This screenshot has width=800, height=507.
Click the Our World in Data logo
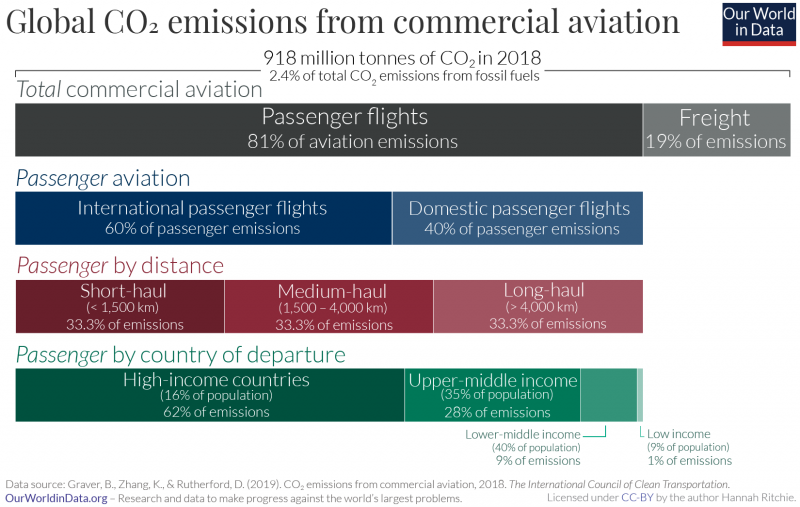[759, 24]
